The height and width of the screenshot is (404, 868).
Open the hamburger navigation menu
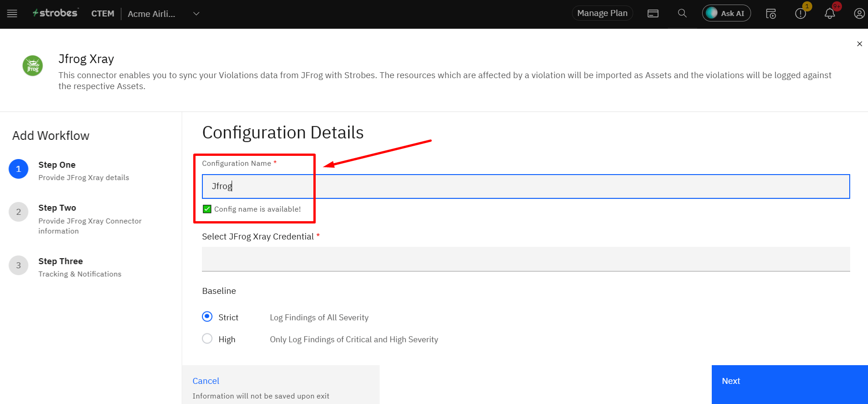[x=12, y=14]
